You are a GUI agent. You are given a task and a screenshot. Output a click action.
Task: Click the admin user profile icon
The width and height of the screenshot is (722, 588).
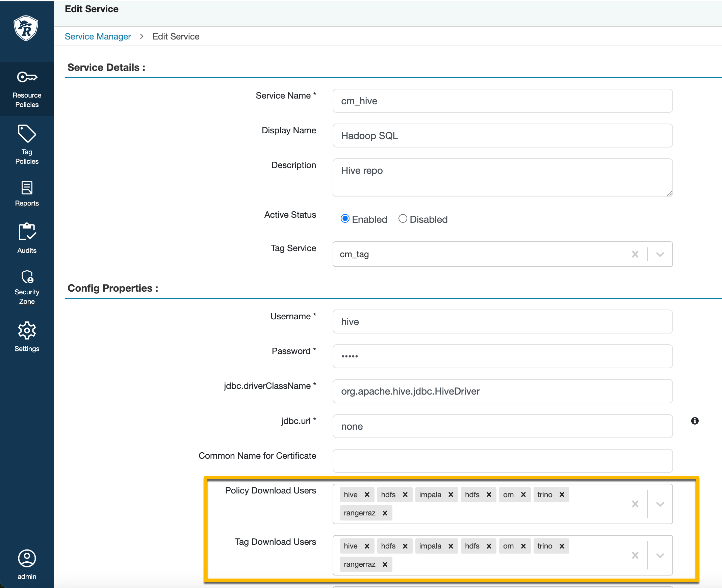click(x=27, y=558)
